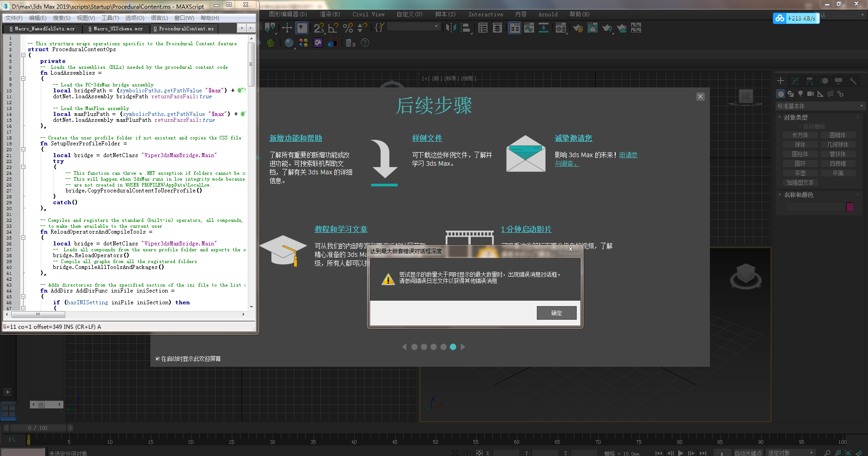Open the 标准基本体 dropdown

click(x=820, y=106)
